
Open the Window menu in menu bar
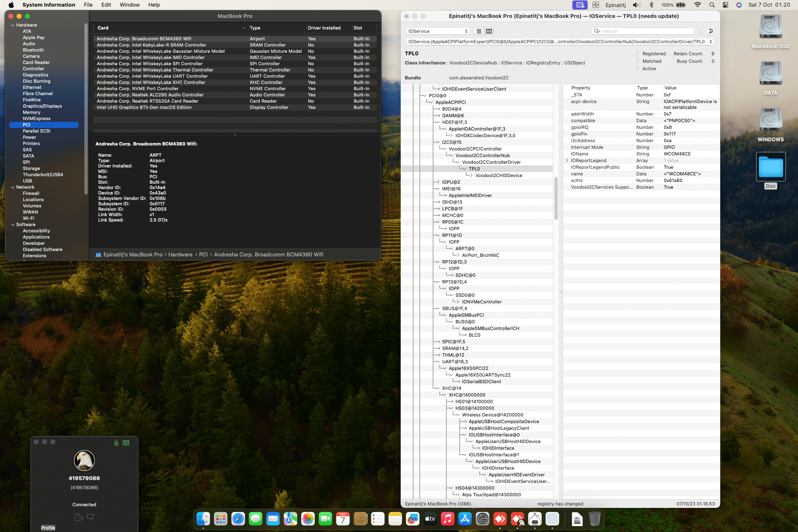pyautogui.click(x=129, y=5)
